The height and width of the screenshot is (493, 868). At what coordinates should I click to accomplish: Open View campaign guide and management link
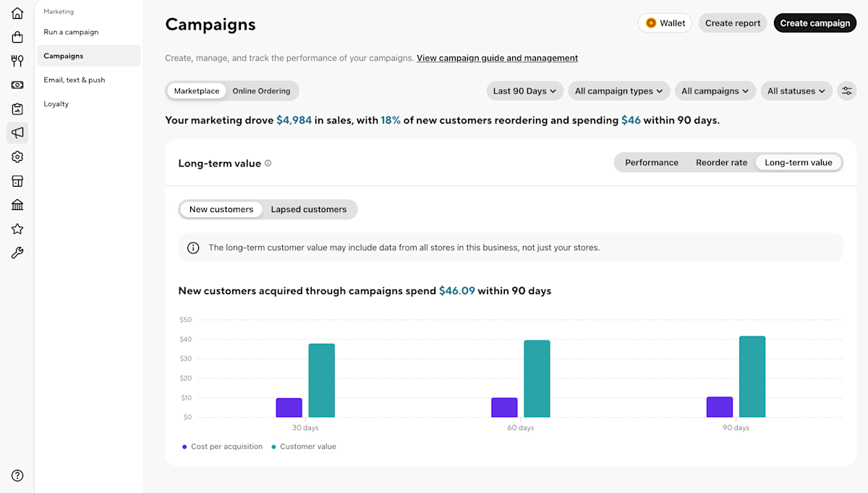[x=497, y=58]
